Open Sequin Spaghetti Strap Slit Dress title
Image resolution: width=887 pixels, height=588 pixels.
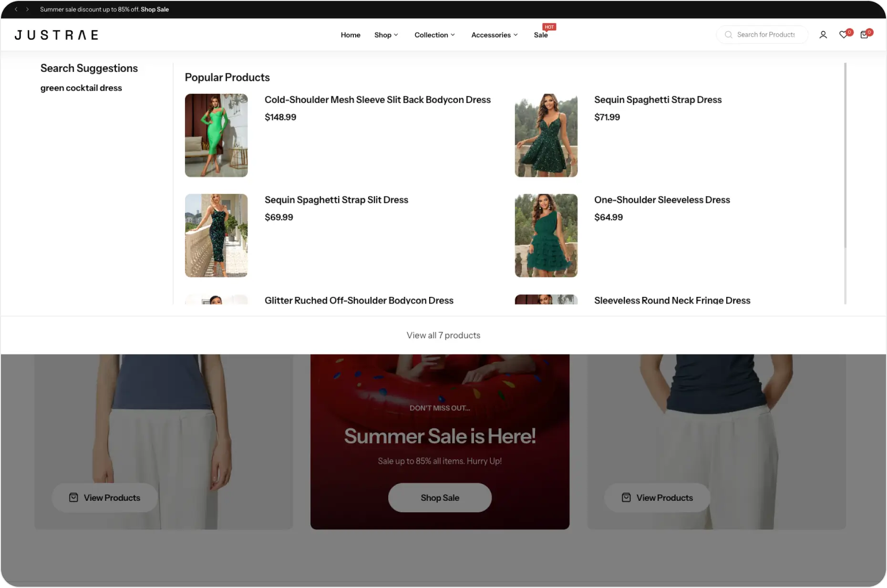coord(336,200)
